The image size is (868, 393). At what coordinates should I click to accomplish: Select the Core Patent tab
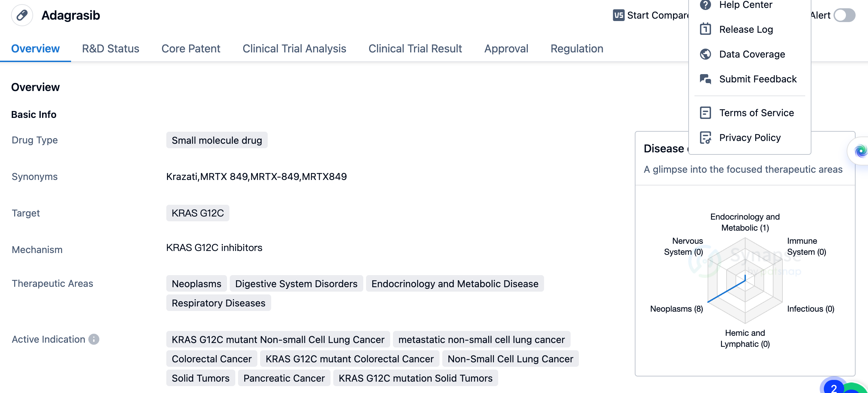coord(190,49)
